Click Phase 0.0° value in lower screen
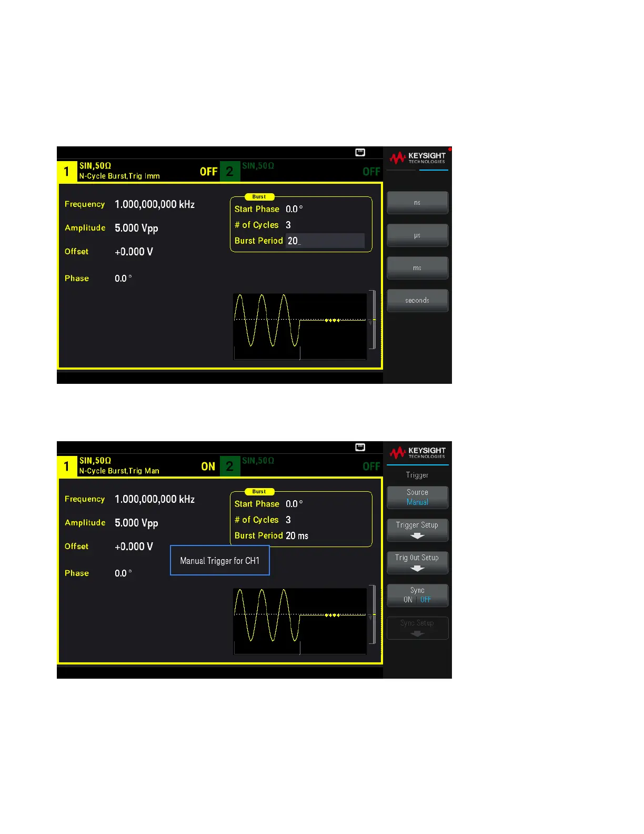The height and width of the screenshot is (834, 644). [x=123, y=573]
